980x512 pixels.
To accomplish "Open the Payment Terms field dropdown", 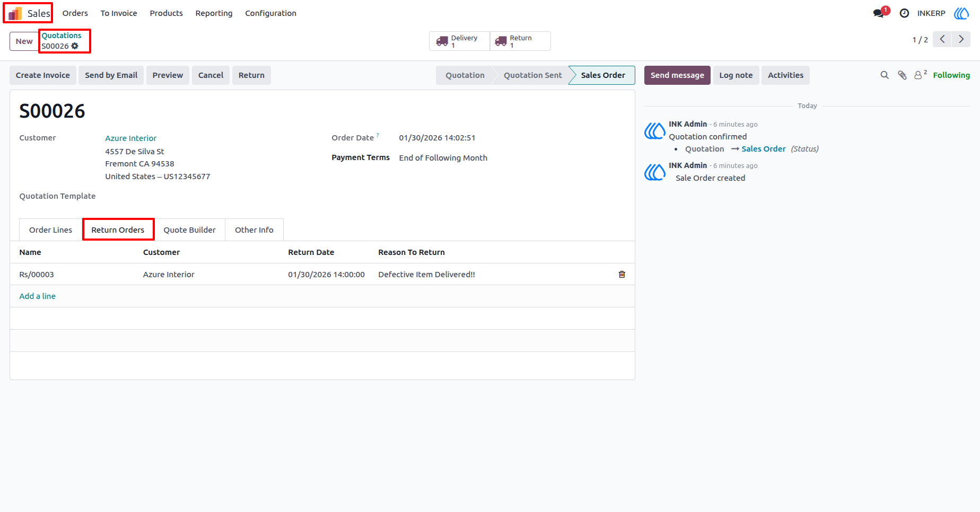I will point(443,158).
